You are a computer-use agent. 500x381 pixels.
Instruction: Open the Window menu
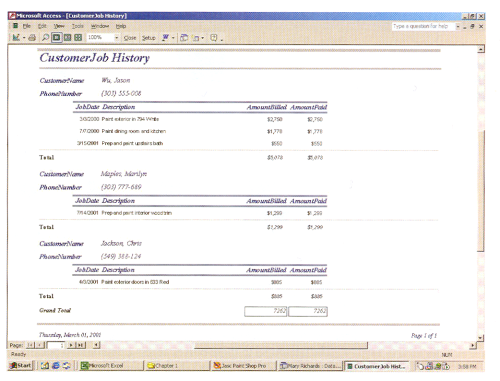pos(100,26)
